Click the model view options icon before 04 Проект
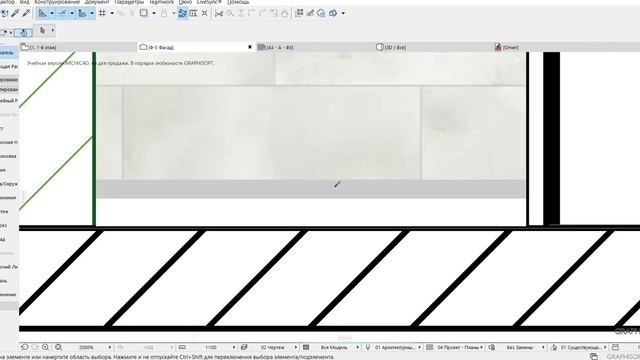Screen dimensions: 640x360 click(429, 347)
